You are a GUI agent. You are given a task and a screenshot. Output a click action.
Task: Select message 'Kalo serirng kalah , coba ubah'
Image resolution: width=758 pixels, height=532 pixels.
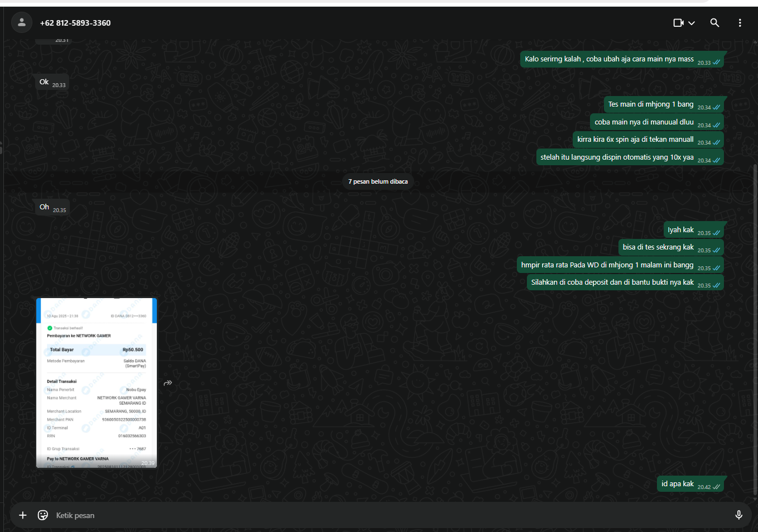click(622, 59)
